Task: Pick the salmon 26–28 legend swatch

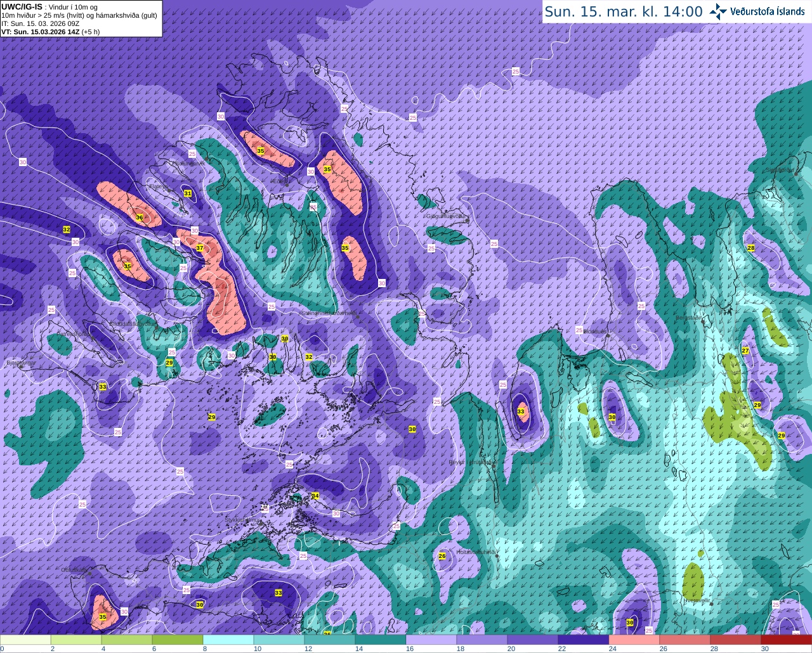Action: (685, 640)
